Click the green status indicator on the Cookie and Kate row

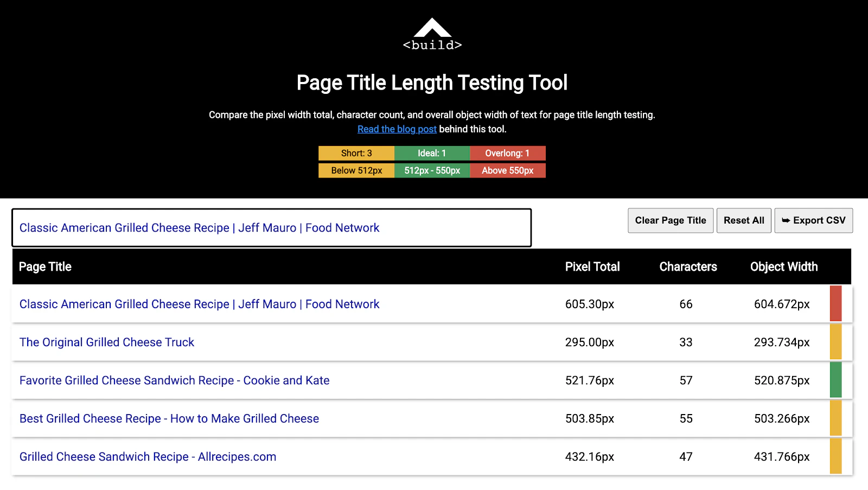click(835, 380)
